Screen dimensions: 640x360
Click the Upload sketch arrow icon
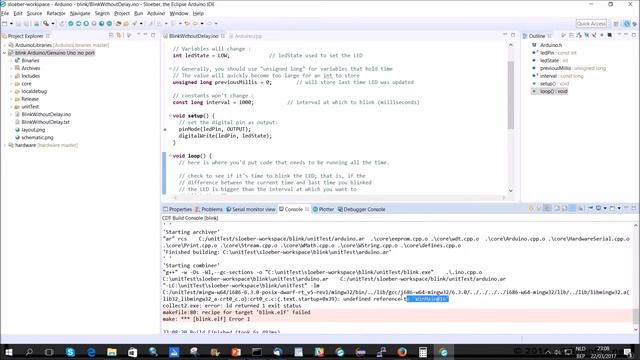click(x=78, y=24)
